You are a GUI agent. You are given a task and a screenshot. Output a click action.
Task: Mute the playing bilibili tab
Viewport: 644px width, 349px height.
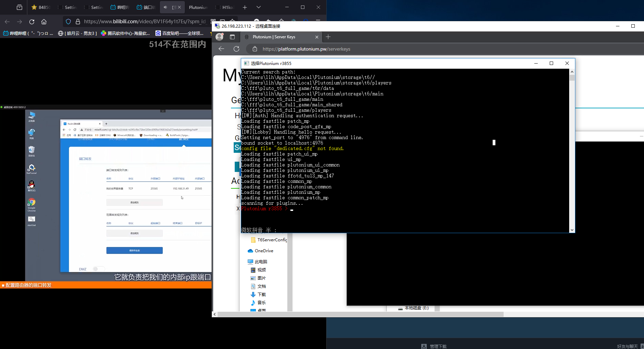(x=165, y=7)
